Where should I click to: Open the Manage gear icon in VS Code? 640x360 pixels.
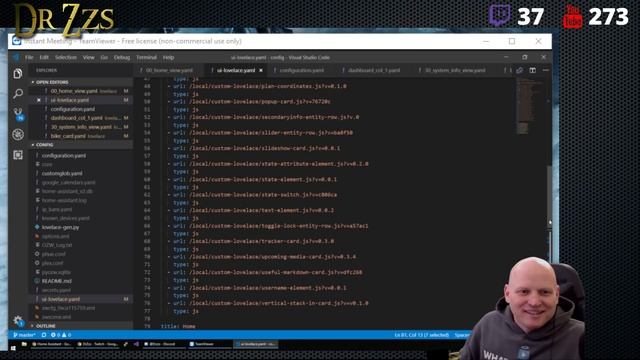18,320
